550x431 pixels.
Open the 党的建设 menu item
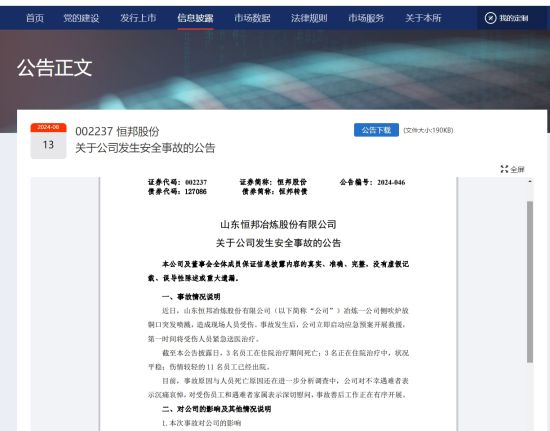tap(81, 18)
